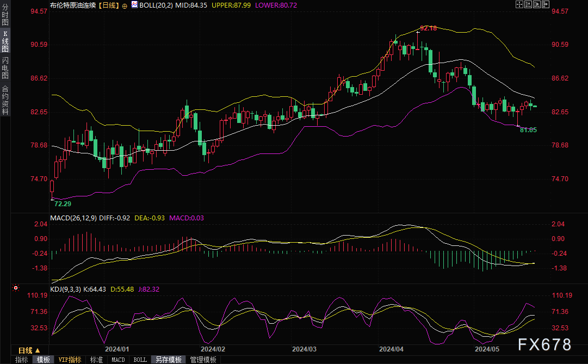Click the circle-plus icon beside 日线 title
The height and width of the screenshot is (364, 588).
click(125, 5)
